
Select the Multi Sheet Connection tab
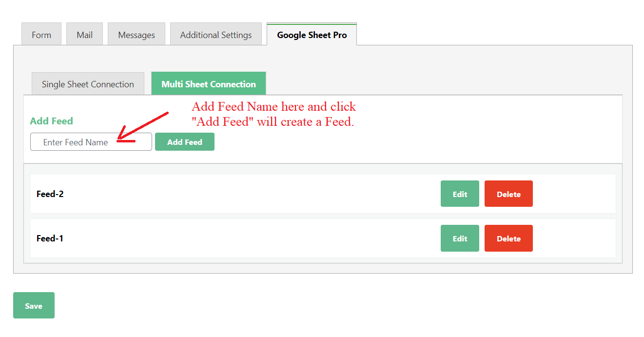(x=209, y=84)
